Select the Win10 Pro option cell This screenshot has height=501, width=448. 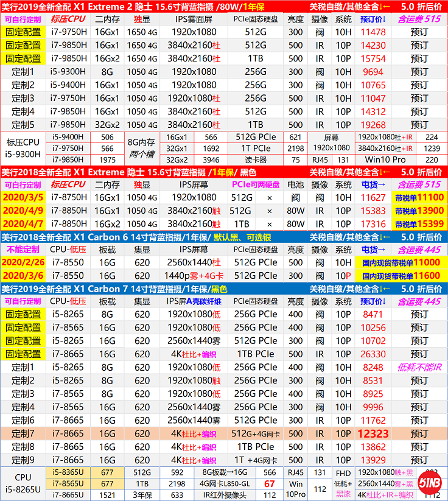[385, 160]
